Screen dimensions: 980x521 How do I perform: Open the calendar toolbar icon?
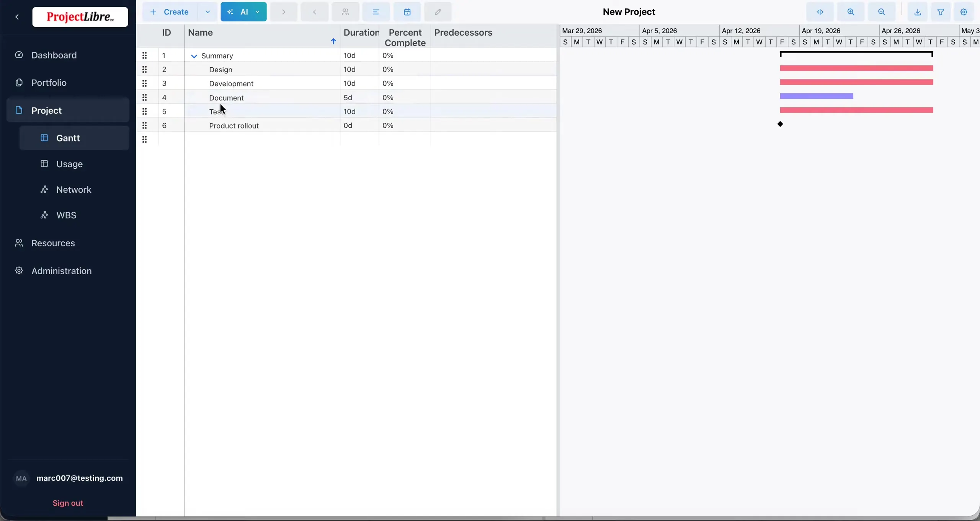407,12
